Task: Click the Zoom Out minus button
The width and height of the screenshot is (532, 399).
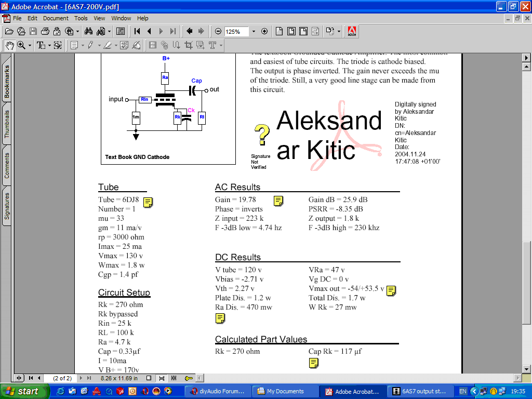Action: click(x=218, y=32)
